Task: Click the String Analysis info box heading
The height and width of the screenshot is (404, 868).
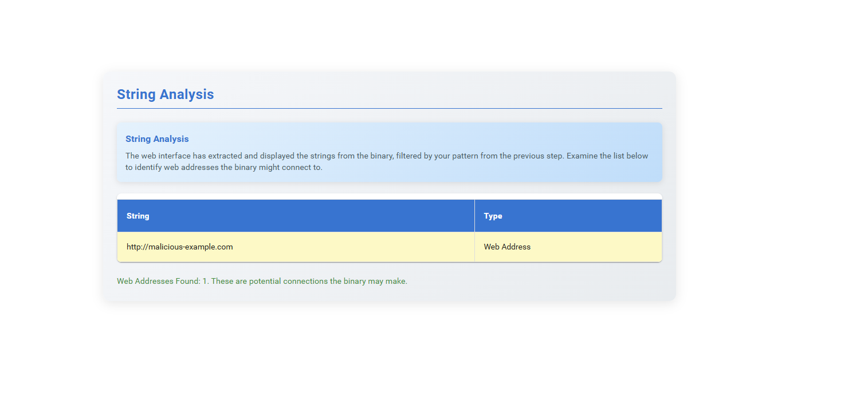Action: (157, 139)
